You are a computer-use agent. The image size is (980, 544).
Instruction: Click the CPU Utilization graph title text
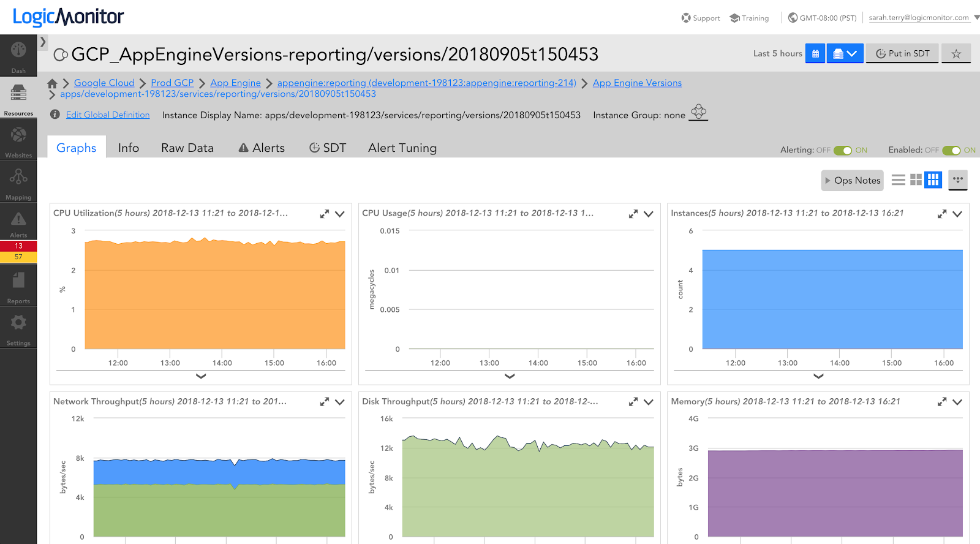170,213
